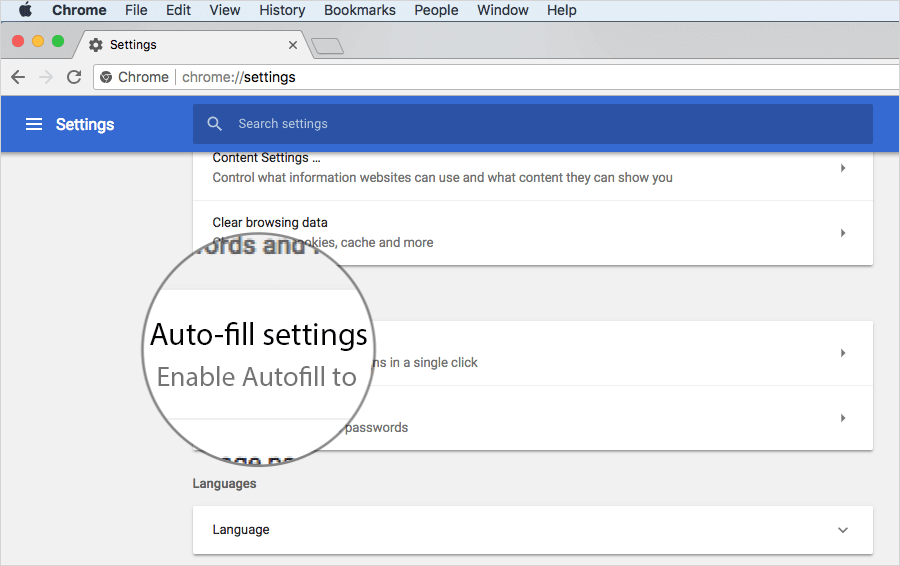Open the File menu
The height and width of the screenshot is (566, 900).
[x=136, y=10]
